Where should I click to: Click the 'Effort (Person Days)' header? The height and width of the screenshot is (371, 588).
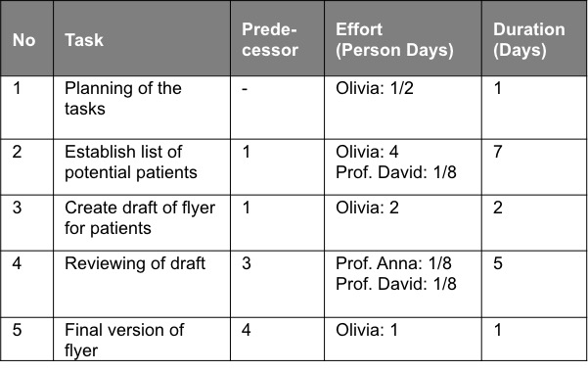coord(403,38)
